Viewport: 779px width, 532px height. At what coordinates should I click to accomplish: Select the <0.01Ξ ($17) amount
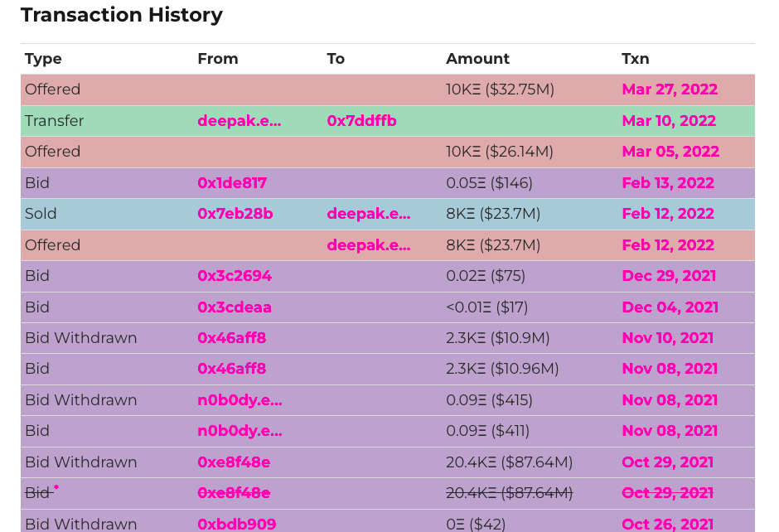487,307
